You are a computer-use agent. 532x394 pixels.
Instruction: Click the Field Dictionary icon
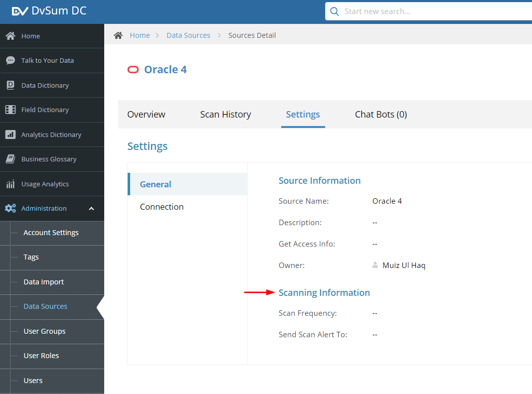(x=10, y=110)
